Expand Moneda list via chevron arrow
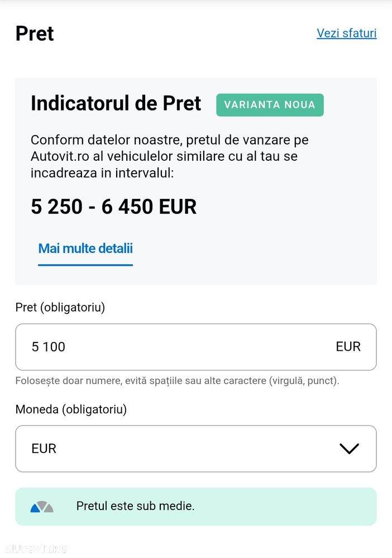Image resolution: width=392 pixels, height=558 pixels. click(349, 449)
